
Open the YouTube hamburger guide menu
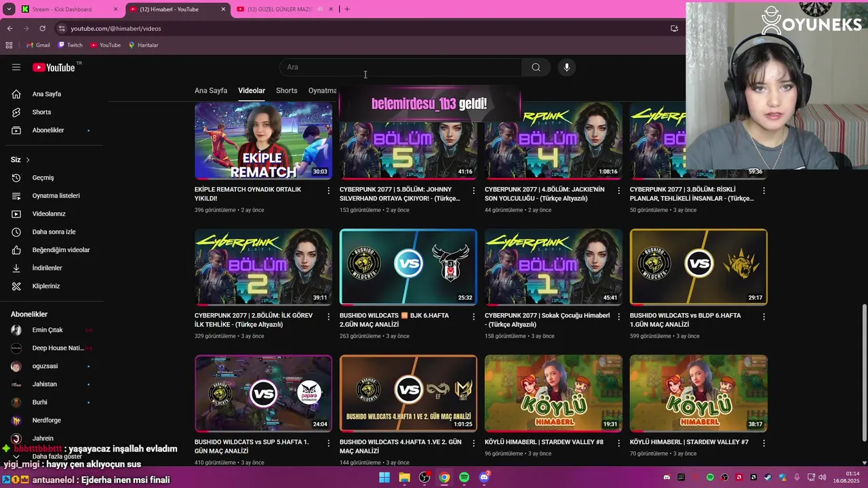16,67
